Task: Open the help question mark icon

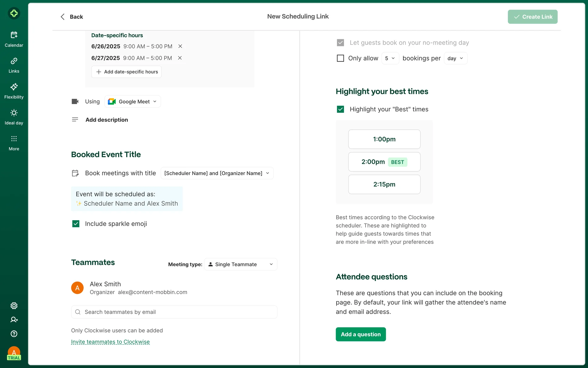Action: click(14, 334)
